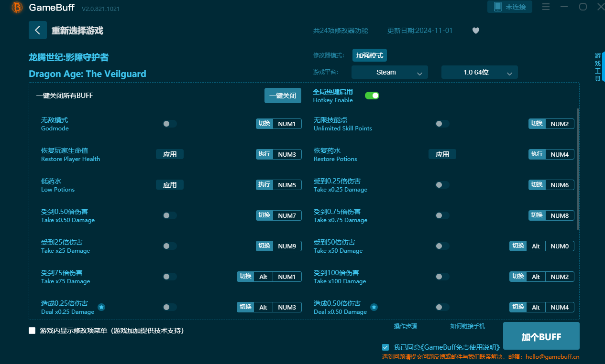Go back using the arrow button

[38, 30]
